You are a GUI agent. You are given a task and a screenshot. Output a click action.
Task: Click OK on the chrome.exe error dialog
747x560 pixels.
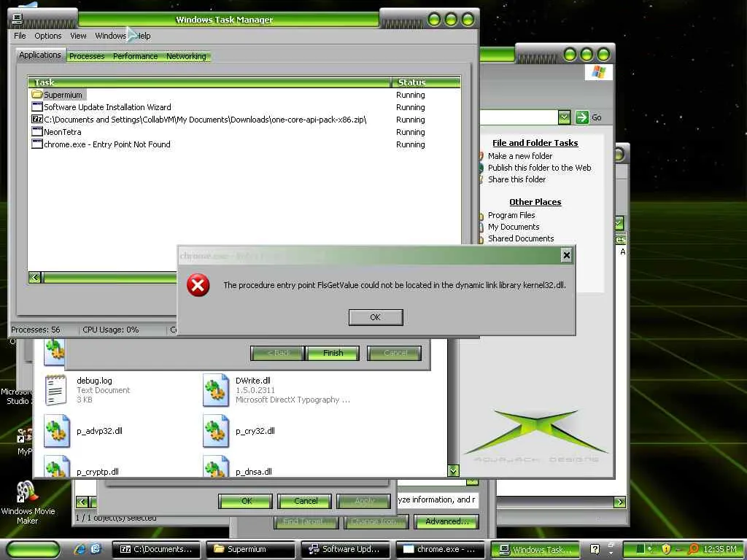pyautogui.click(x=376, y=317)
